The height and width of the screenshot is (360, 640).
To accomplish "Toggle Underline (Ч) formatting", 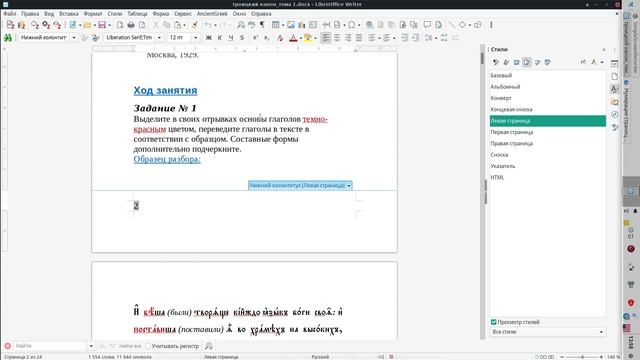I will [231, 38].
